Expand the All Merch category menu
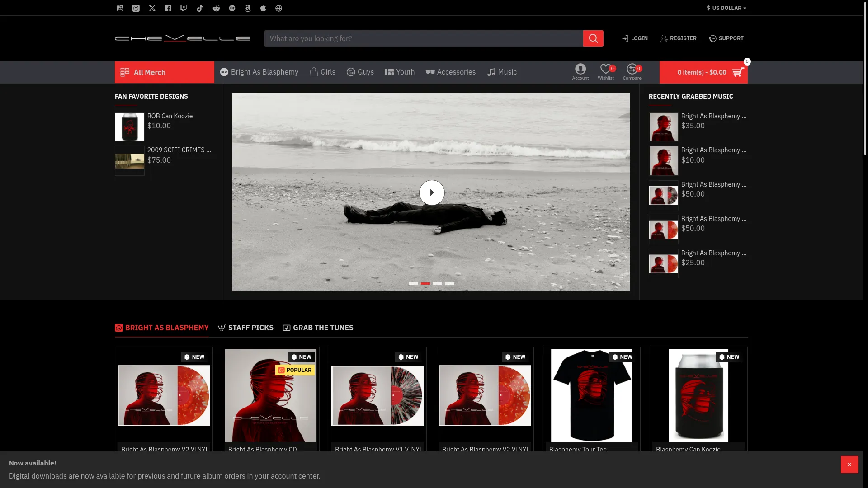 coord(165,72)
